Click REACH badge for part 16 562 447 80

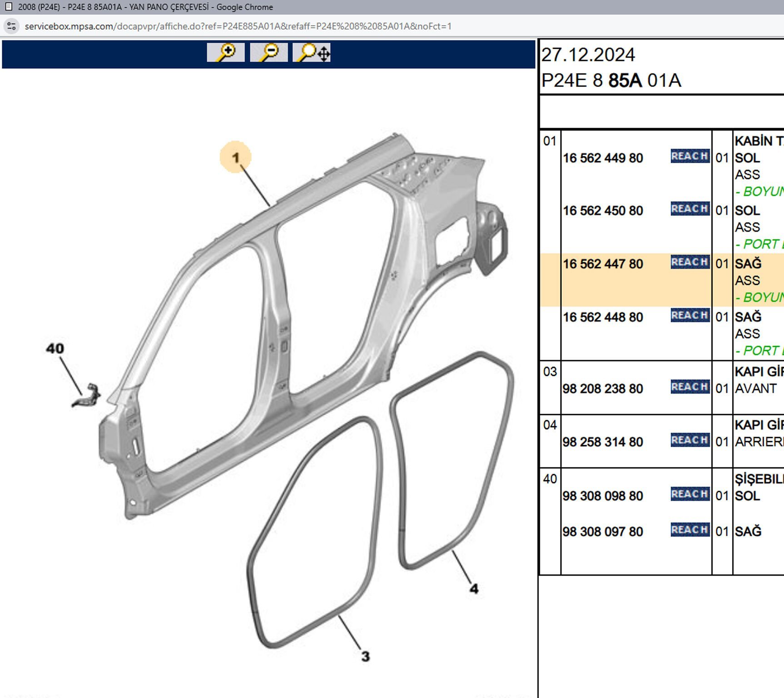pyautogui.click(x=690, y=262)
